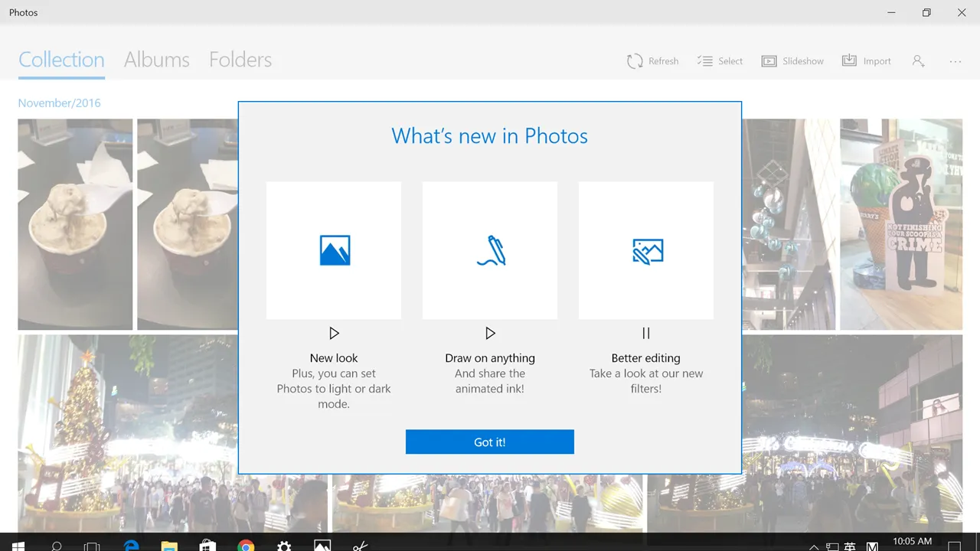
Task: Select the Collection tab
Action: point(61,60)
